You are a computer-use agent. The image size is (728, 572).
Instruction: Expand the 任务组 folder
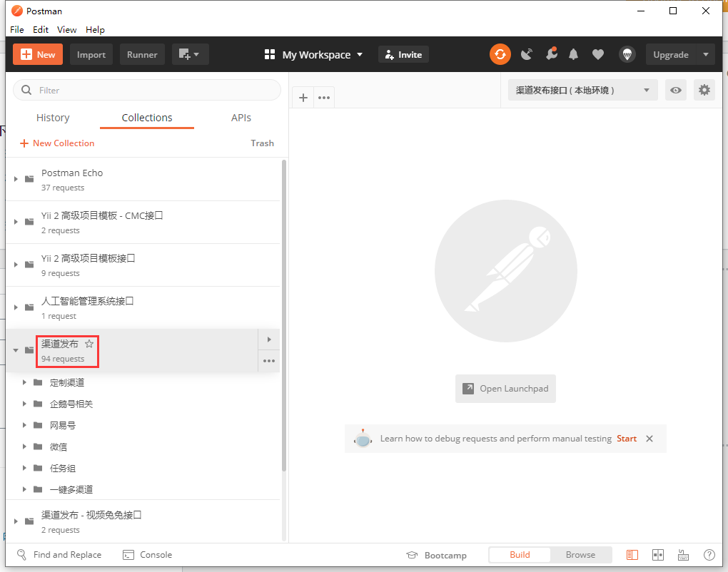point(24,468)
